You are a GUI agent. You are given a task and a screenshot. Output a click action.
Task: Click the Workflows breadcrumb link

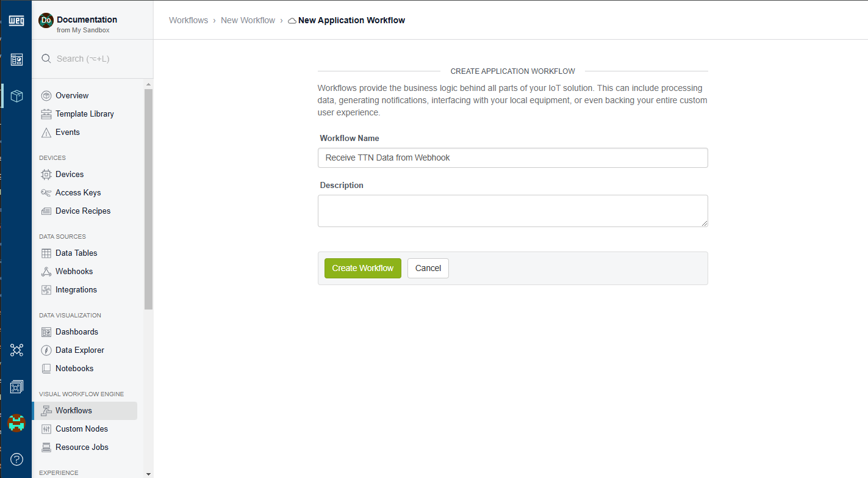[188, 20]
